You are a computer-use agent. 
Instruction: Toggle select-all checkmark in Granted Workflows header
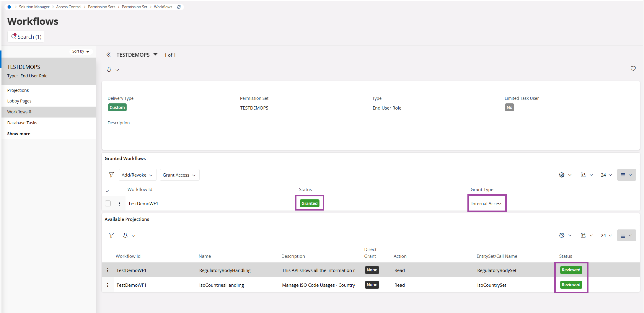(107, 190)
